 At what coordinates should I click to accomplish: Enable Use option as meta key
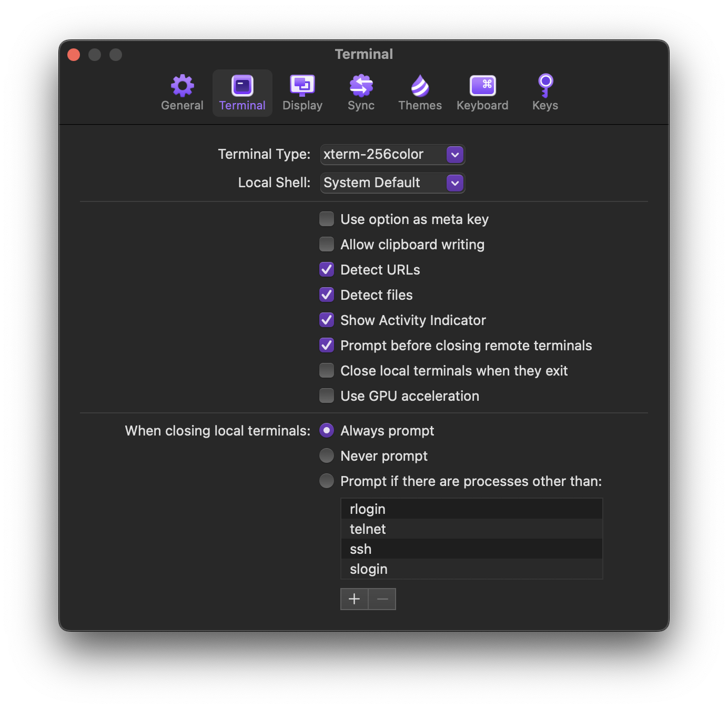327,219
